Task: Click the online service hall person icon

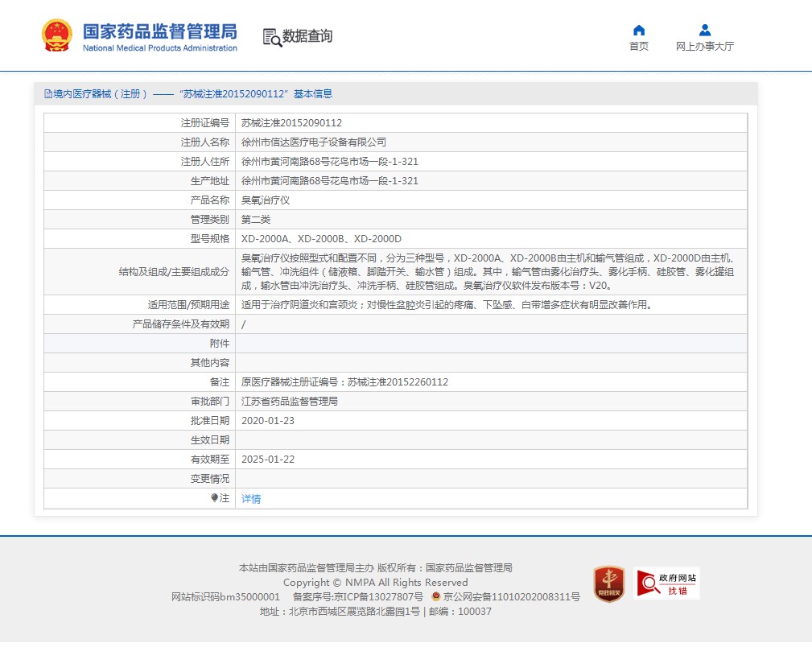Action: point(705,31)
